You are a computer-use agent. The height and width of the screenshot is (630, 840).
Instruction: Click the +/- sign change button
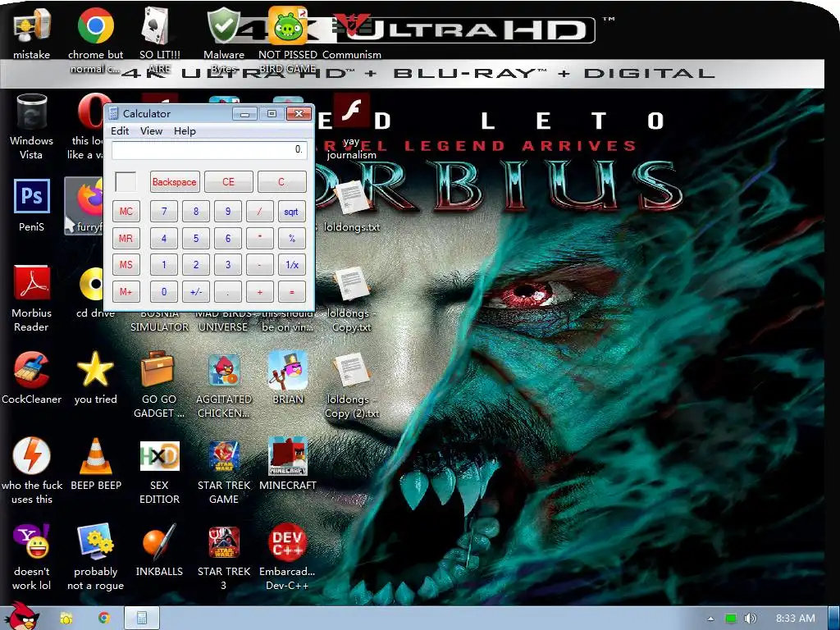point(195,291)
